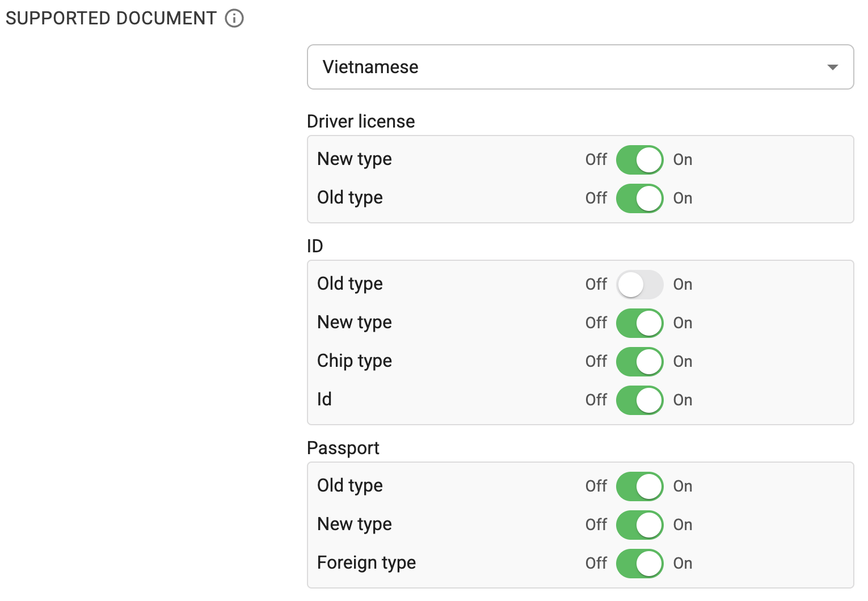Turn off the Id toggle in ID section
Viewport: 868px width, 601px height.
(639, 400)
